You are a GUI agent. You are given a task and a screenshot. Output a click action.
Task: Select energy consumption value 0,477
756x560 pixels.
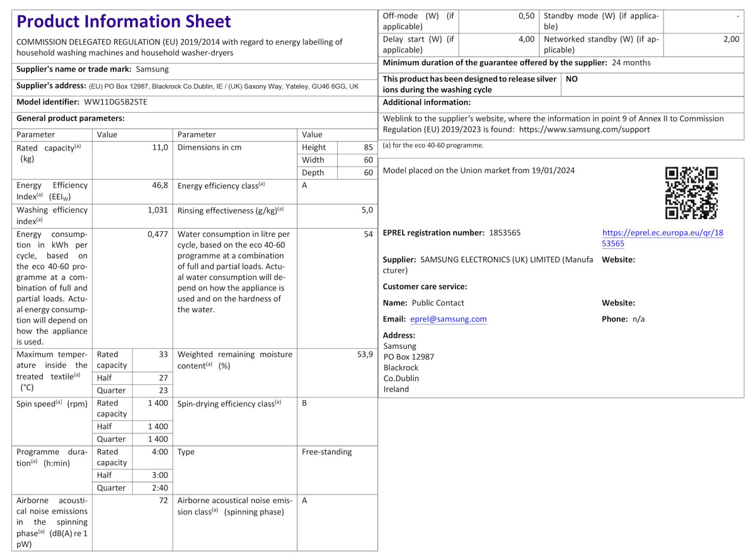(x=157, y=234)
